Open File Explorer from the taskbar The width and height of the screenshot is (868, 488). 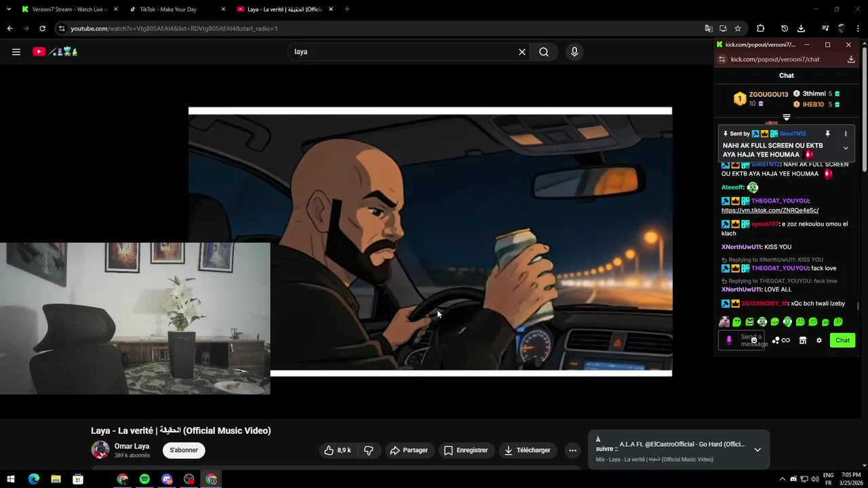(x=56, y=479)
